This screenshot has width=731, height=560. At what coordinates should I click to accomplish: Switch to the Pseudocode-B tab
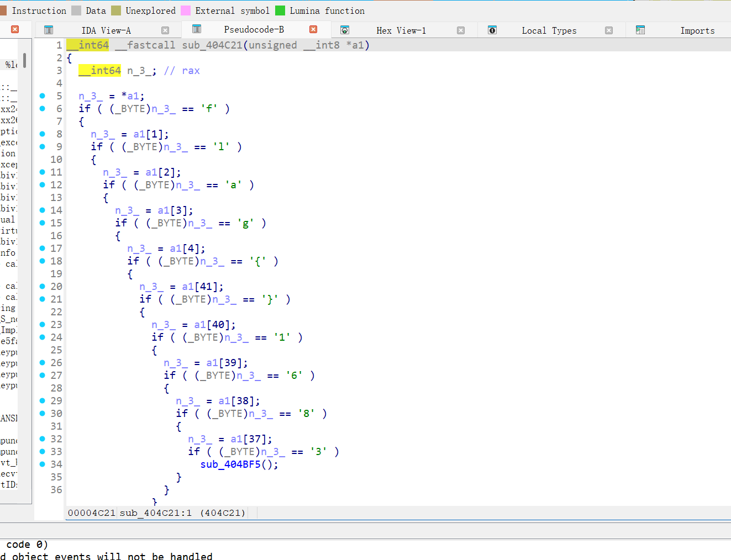click(x=254, y=29)
